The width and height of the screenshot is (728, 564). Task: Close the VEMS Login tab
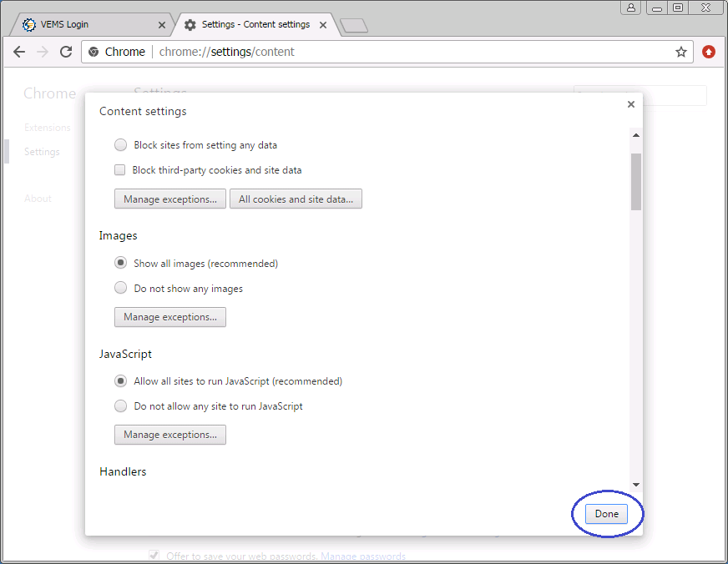coord(162,25)
